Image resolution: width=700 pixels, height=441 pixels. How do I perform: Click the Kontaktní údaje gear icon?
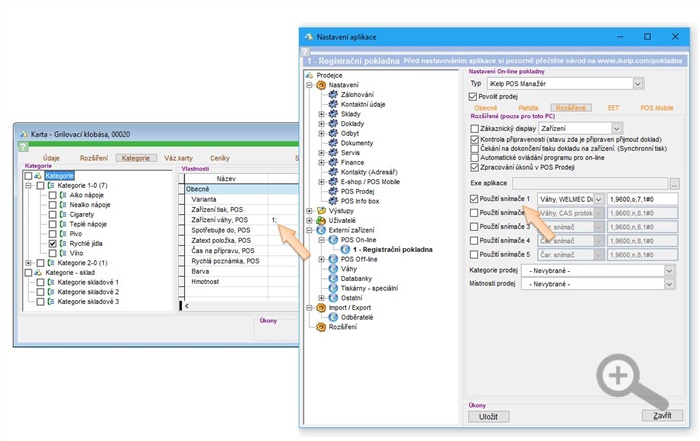click(333, 104)
